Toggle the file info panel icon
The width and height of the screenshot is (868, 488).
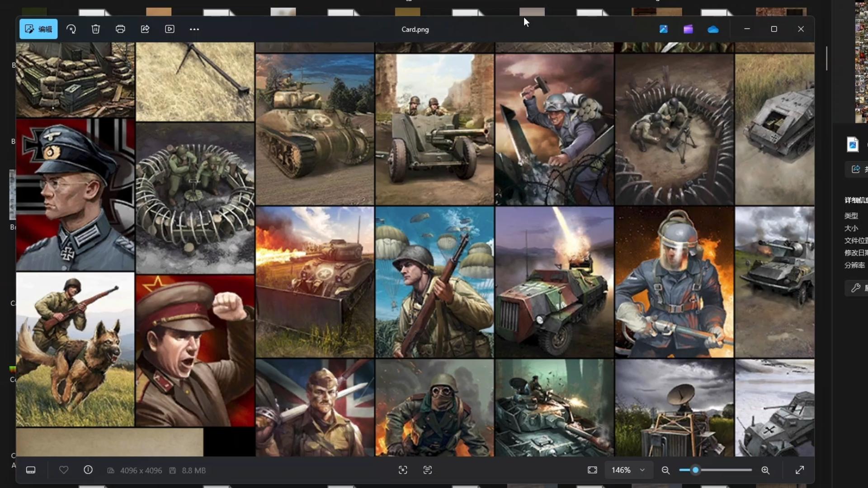88,470
